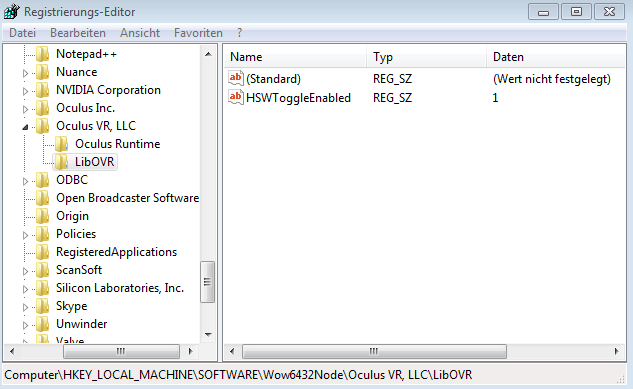Open the Bearbeiten menu
This screenshot has width=633, height=389.
[78, 33]
